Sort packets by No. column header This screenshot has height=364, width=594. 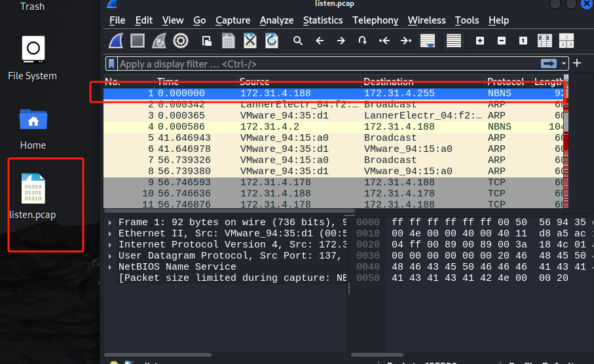pyautogui.click(x=129, y=81)
